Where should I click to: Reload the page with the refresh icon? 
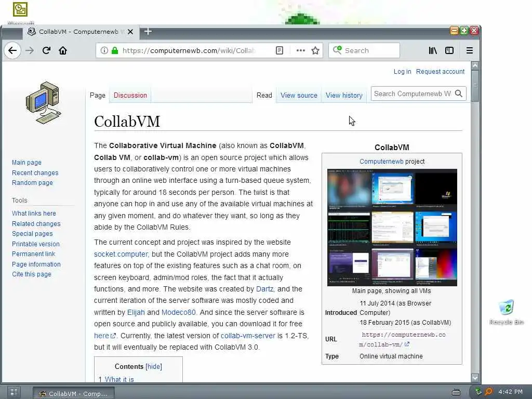(x=46, y=50)
